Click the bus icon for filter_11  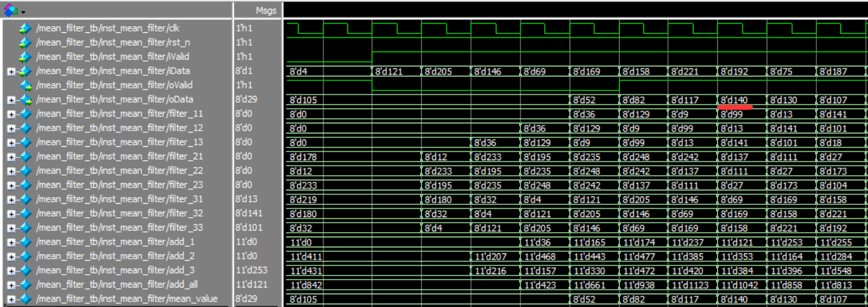26,113
